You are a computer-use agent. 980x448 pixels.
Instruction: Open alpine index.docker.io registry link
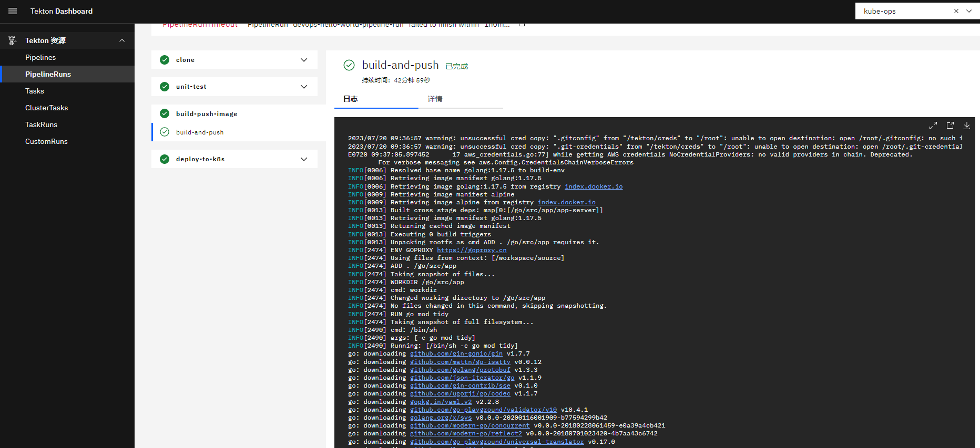566,202
